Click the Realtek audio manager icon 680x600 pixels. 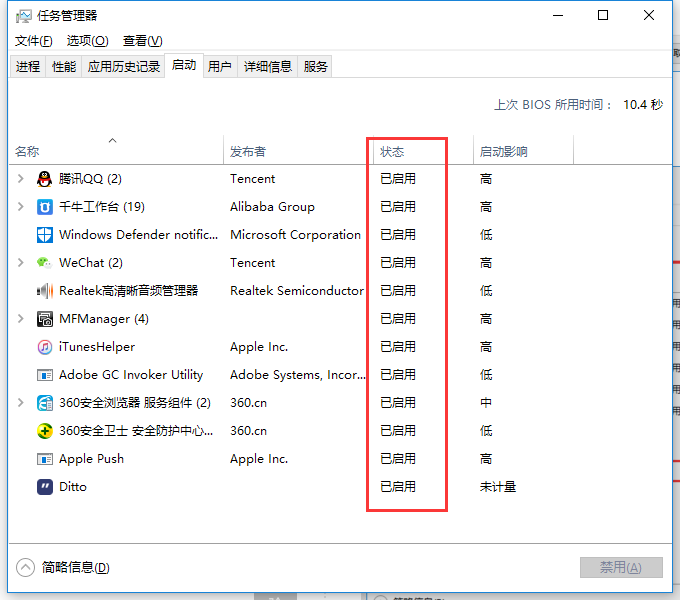coord(44,291)
